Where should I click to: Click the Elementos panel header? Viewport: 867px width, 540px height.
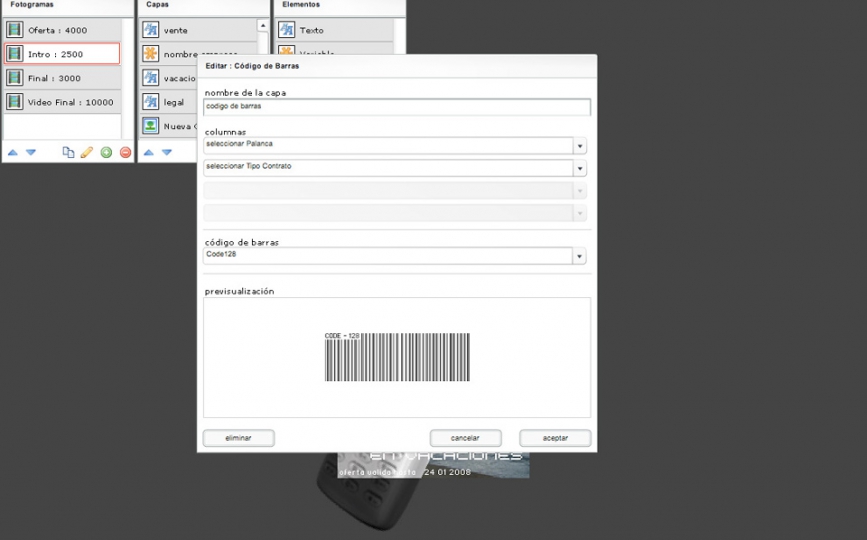pos(340,7)
